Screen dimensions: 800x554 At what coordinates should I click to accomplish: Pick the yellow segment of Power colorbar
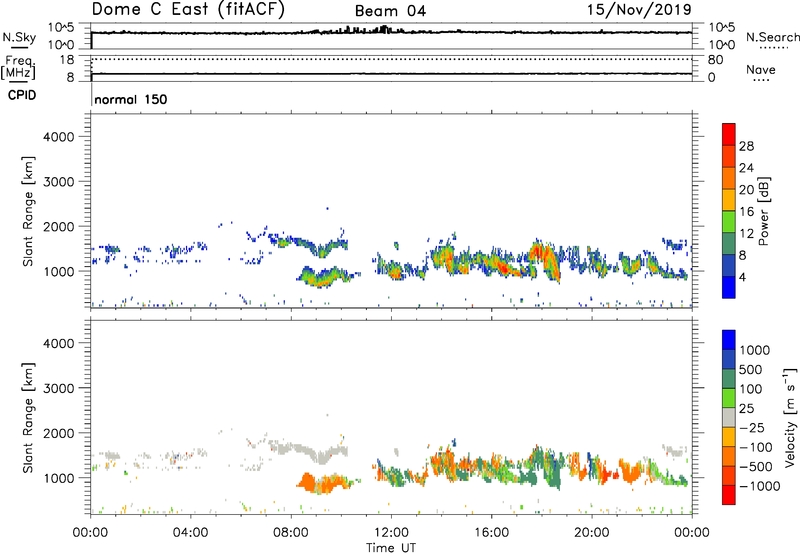[x=729, y=200]
